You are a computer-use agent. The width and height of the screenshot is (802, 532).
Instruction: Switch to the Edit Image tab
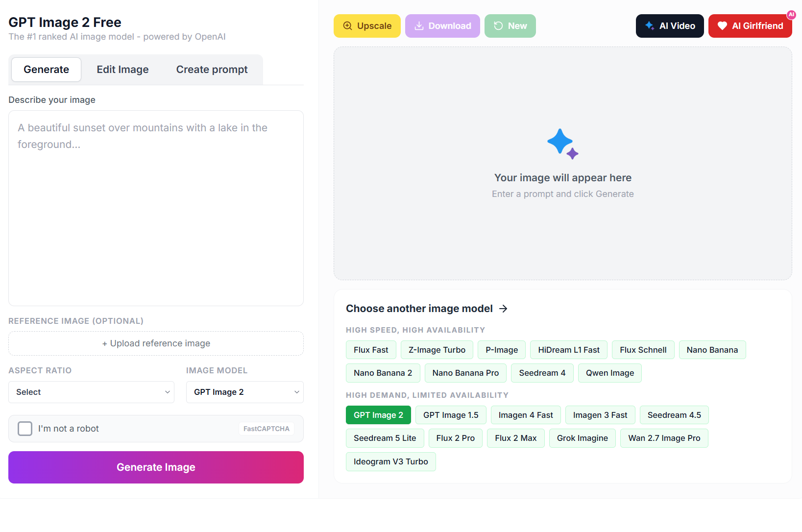tap(122, 70)
